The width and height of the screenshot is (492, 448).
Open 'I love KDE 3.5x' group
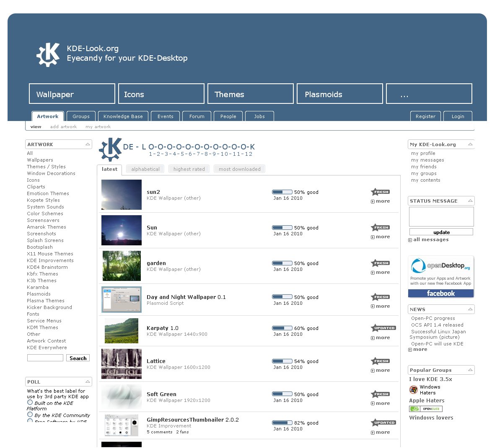[430, 379]
